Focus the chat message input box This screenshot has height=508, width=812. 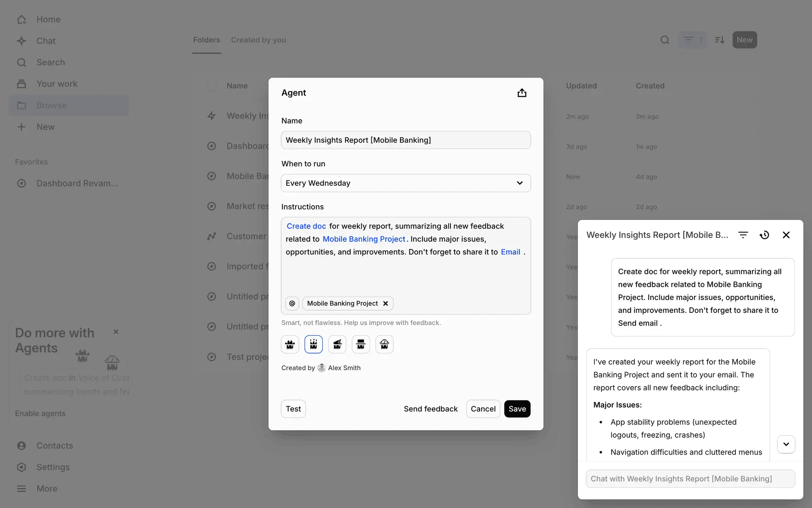tap(690, 478)
